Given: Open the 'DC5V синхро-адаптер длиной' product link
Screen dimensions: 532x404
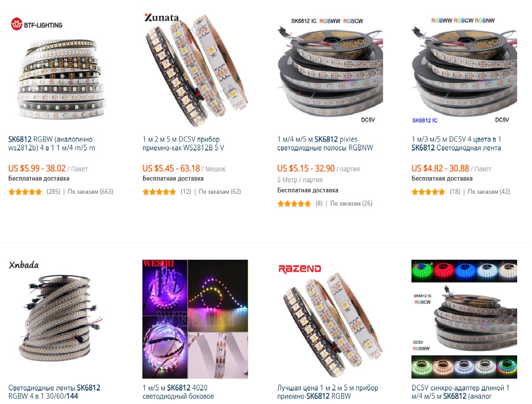Looking at the screenshot, I should pyautogui.click(x=460, y=392).
